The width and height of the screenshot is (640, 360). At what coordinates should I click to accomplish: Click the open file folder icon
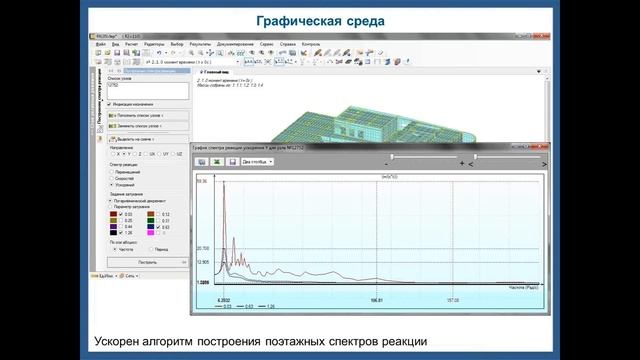coord(108,53)
